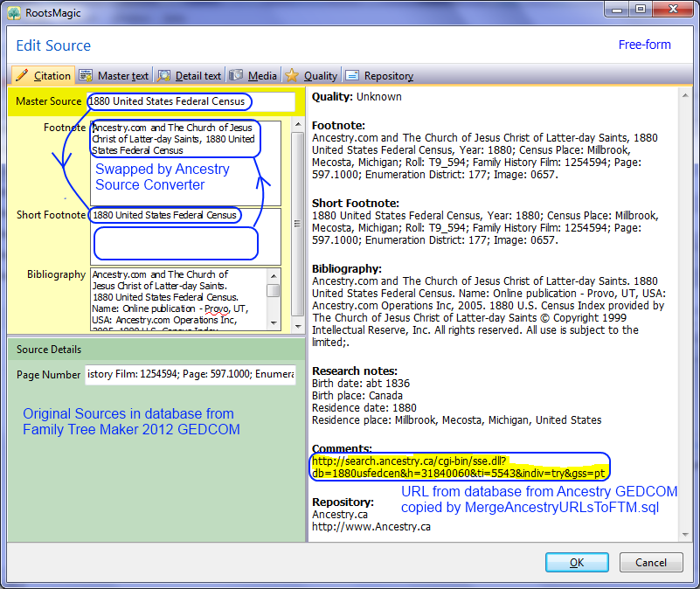
Task: Click the Page Number field
Action: point(191,374)
